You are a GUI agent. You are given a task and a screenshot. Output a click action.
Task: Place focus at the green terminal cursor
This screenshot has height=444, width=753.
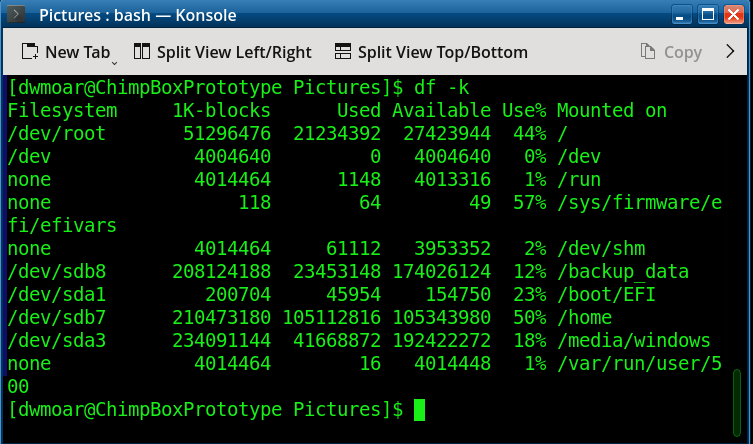coord(419,409)
